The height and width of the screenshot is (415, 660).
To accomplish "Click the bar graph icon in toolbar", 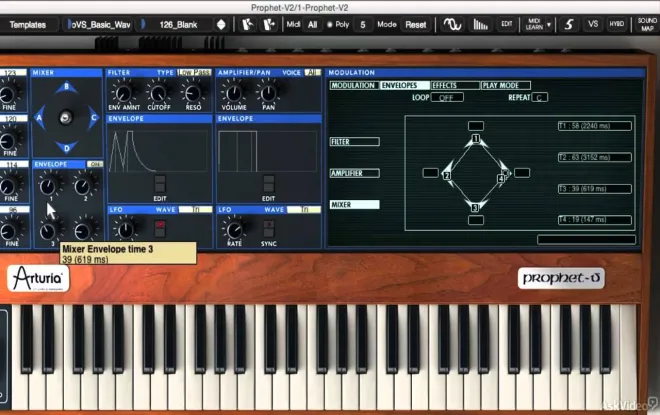I will point(480,24).
